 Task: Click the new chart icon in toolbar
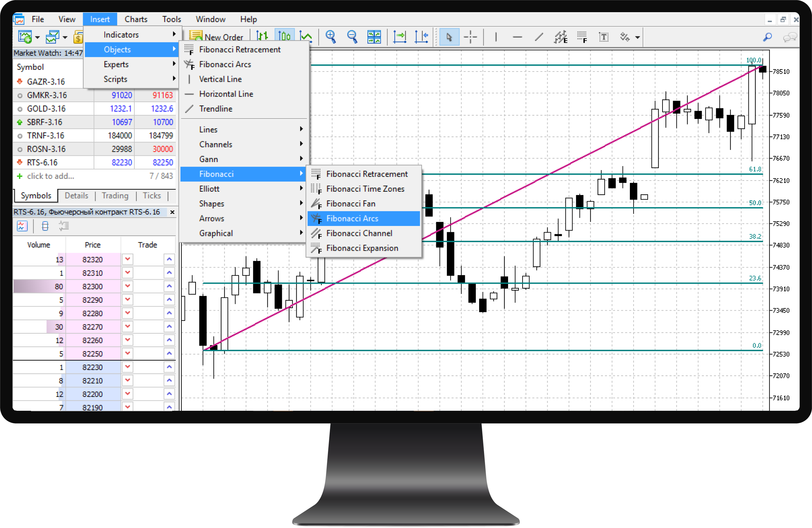tap(25, 37)
